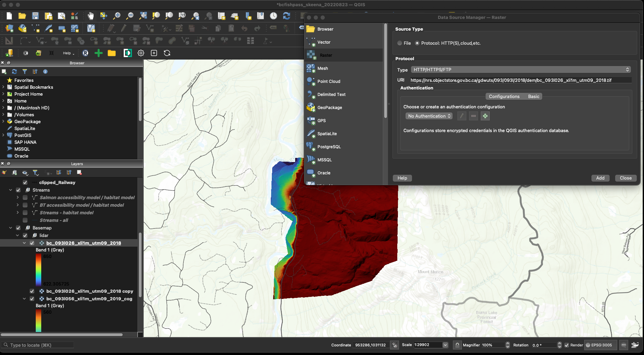The image size is (644, 355).
Task: Collapse the Basemap group
Action: pos(11,228)
